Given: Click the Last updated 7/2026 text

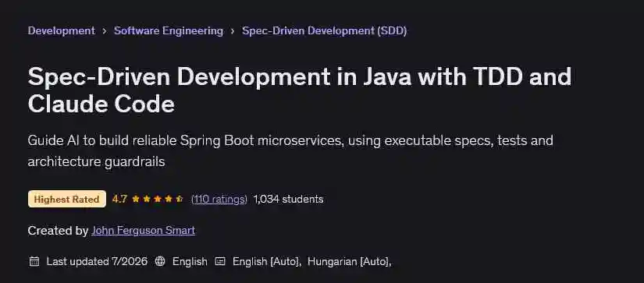Looking at the screenshot, I should pos(97,261).
